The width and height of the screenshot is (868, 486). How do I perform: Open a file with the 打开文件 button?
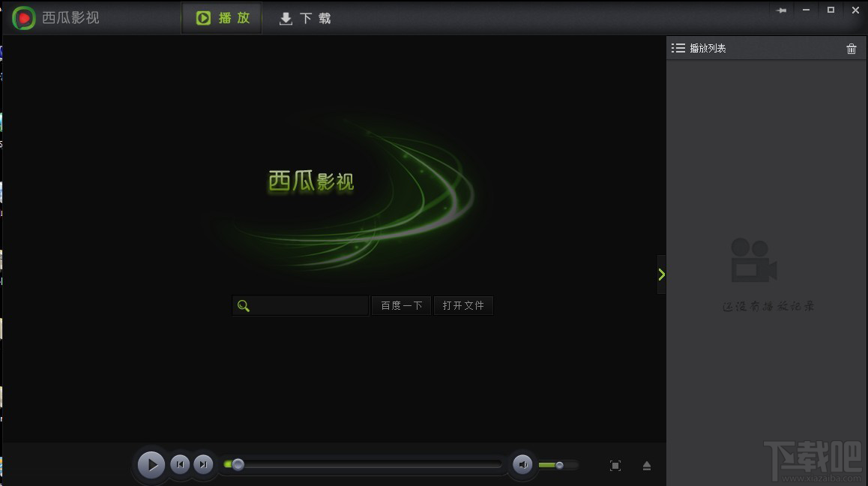pyautogui.click(x=463, y=305)
